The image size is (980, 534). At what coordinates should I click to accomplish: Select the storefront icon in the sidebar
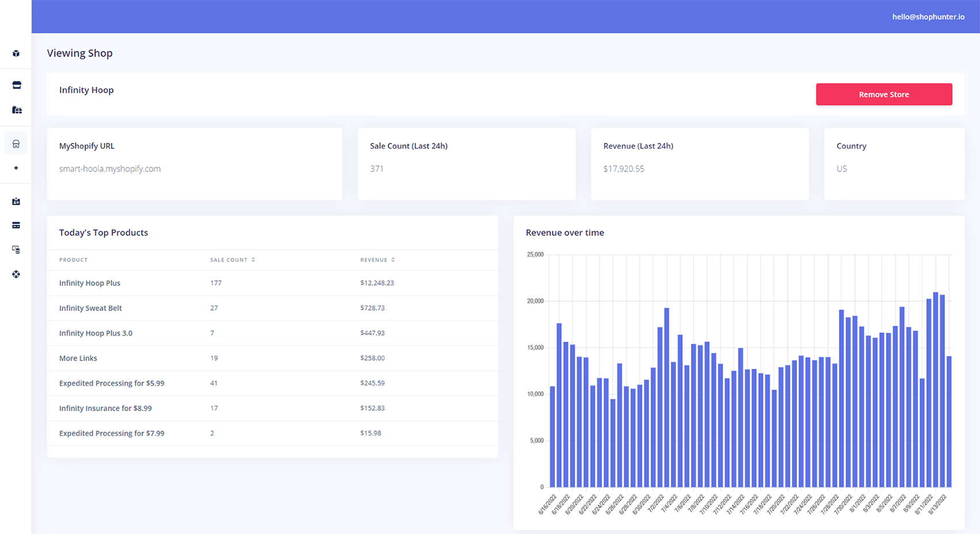click(16, 84)
